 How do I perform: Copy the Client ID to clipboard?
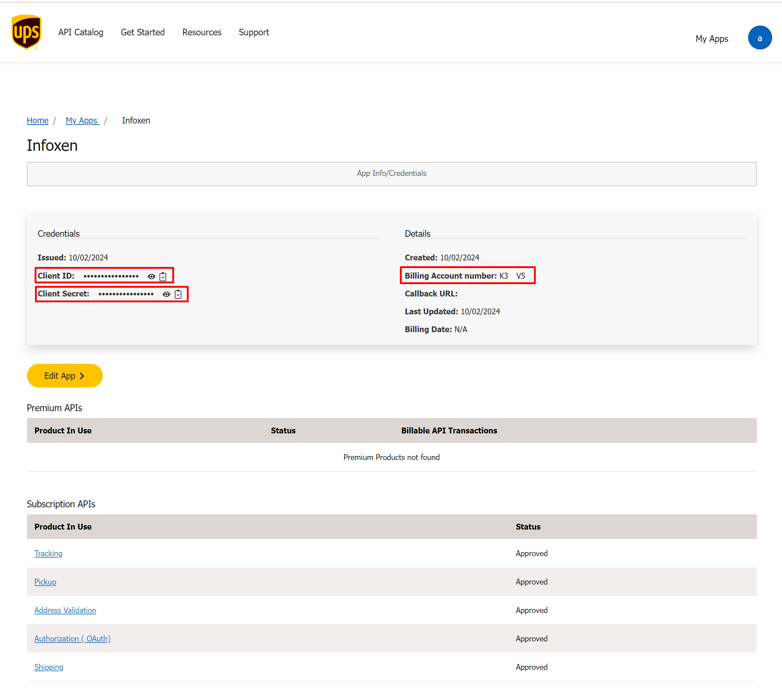(x=163, y=276)
